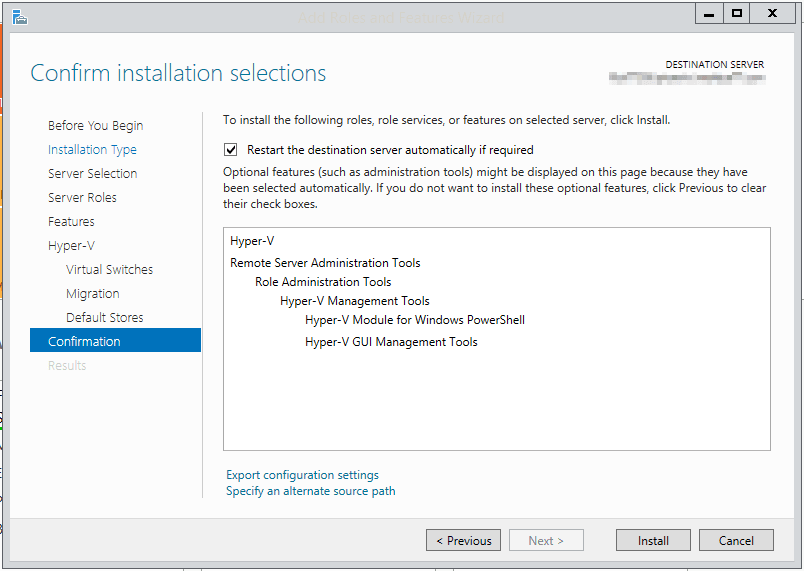Go to Server Selection step
Image resolution: width=804 pixels, height=571 pixels.
92,174
